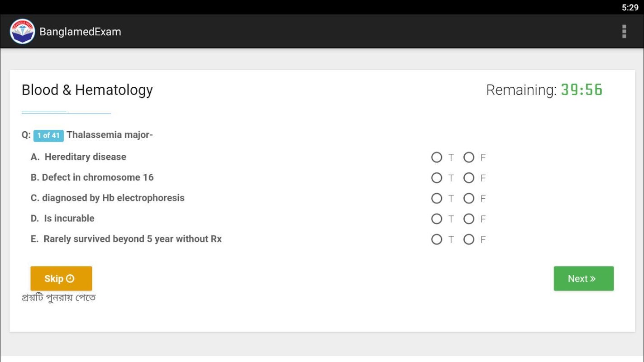Screen dimensions: 644x362
Task: Go to the Next question
Action: 583,279
